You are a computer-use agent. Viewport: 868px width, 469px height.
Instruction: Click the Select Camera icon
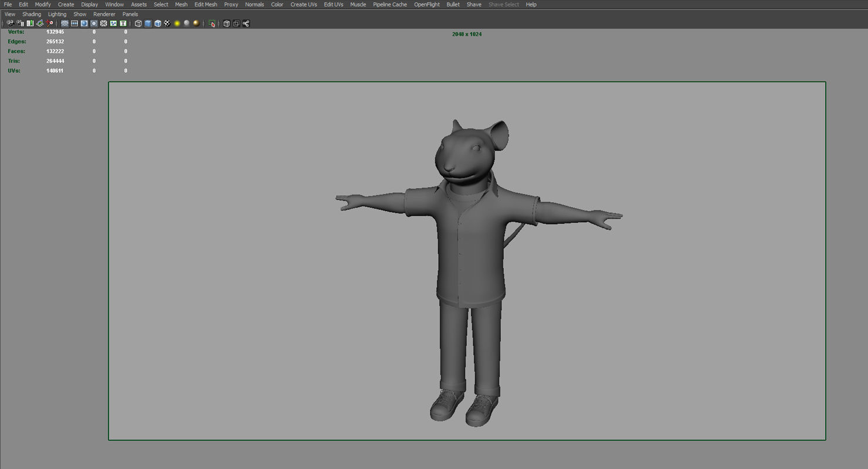[x=10, y=23]
